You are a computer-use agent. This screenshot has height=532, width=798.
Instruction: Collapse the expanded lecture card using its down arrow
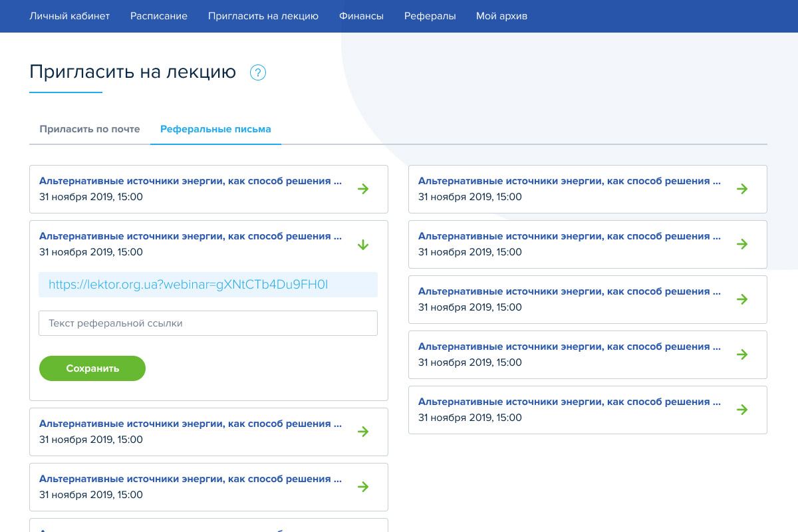coord(363,245)
